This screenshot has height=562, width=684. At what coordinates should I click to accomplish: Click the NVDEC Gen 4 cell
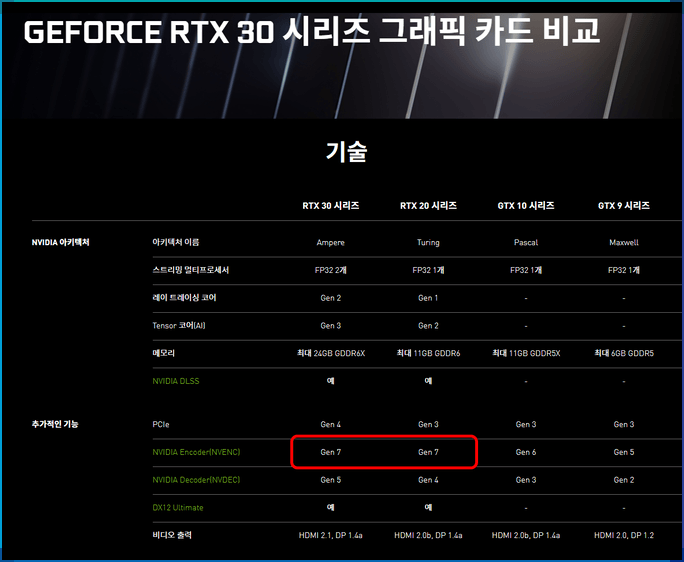[x=428, y=480]
